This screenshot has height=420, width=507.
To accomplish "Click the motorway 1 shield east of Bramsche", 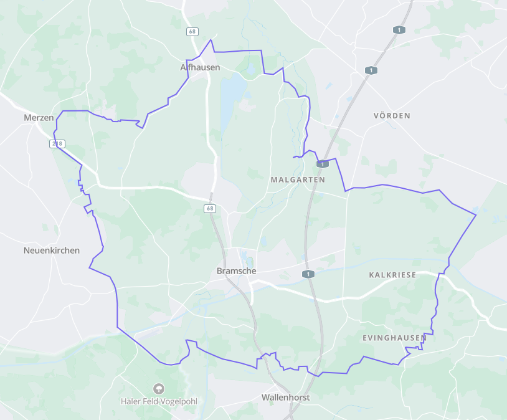I will [x=308, y=274].
